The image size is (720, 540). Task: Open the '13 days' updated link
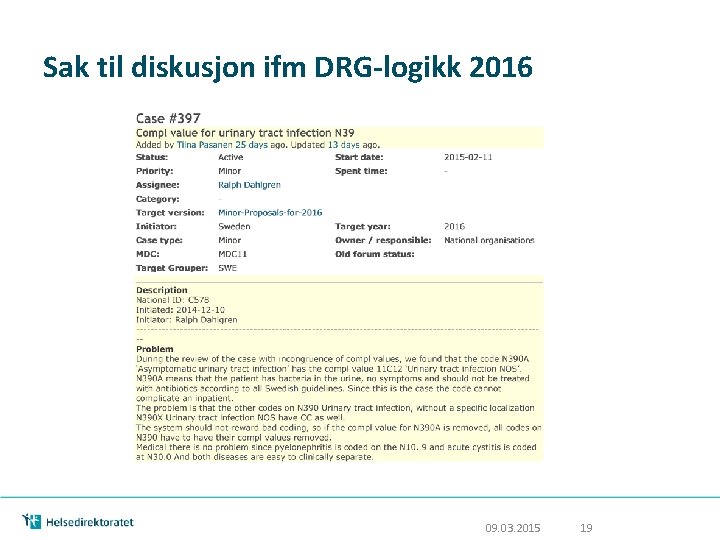[343, 145]
